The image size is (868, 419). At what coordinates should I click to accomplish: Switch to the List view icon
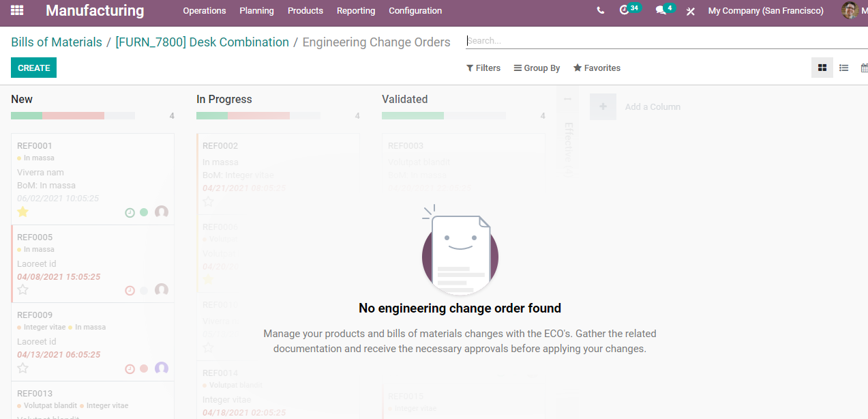[x=843, y=68]
